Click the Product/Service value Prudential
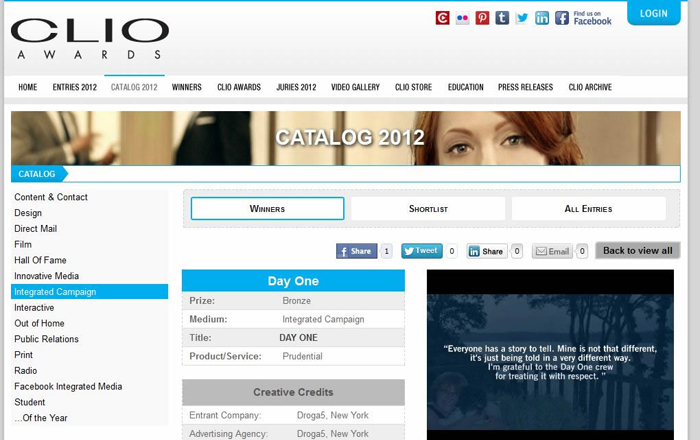This screenshot has width=700, height=440. [302, 356]
